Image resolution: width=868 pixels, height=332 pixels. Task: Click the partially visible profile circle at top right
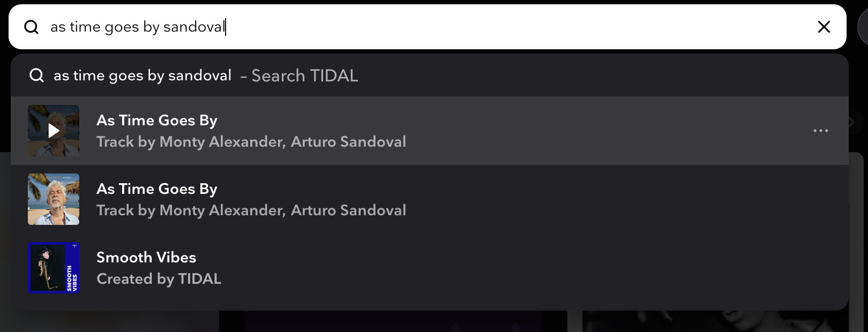click(x=863, y=27)
